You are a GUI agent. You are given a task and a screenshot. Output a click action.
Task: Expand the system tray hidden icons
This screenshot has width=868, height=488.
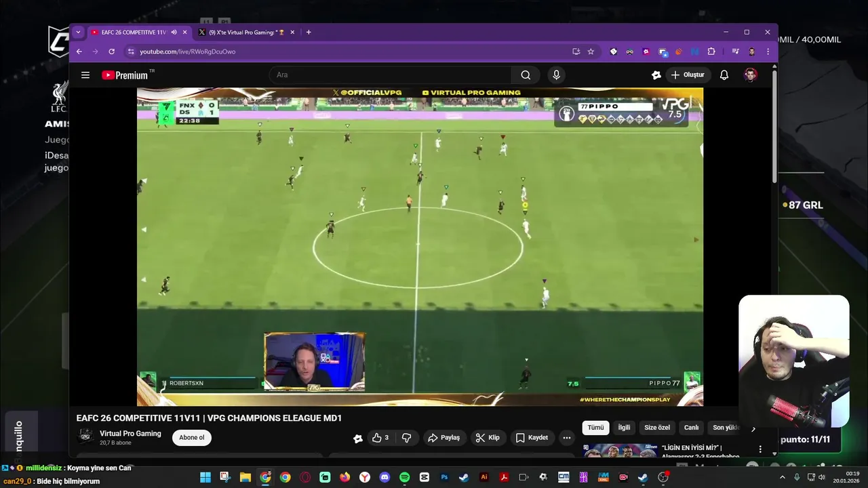coord(783,477)
